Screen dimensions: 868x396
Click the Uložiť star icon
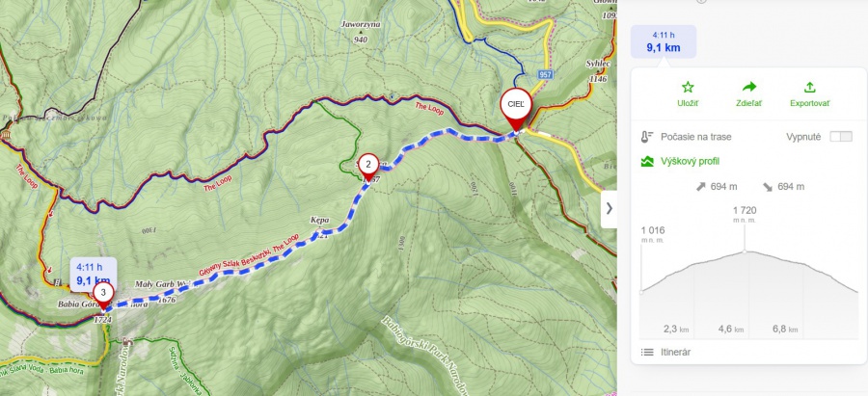point(688,87)
